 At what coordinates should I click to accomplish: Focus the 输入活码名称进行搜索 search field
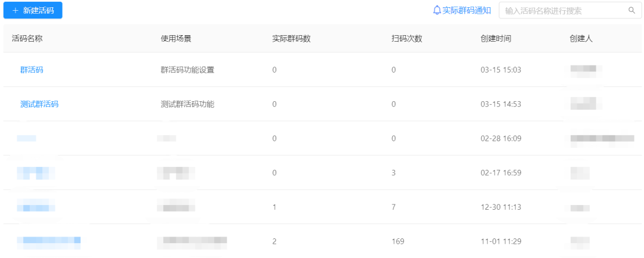(x=563, y=10)
